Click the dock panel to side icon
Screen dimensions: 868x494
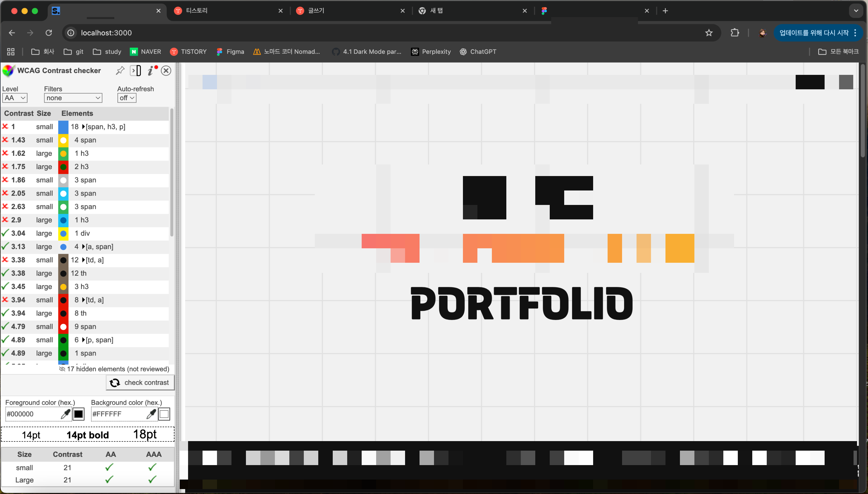(x=135, y=71)
